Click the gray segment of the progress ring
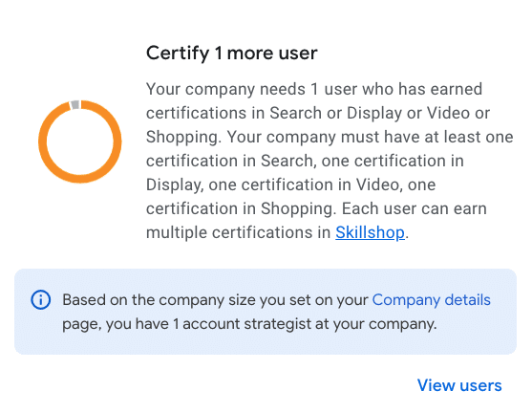This screenshot has width=532, height=413. (75, 104)
